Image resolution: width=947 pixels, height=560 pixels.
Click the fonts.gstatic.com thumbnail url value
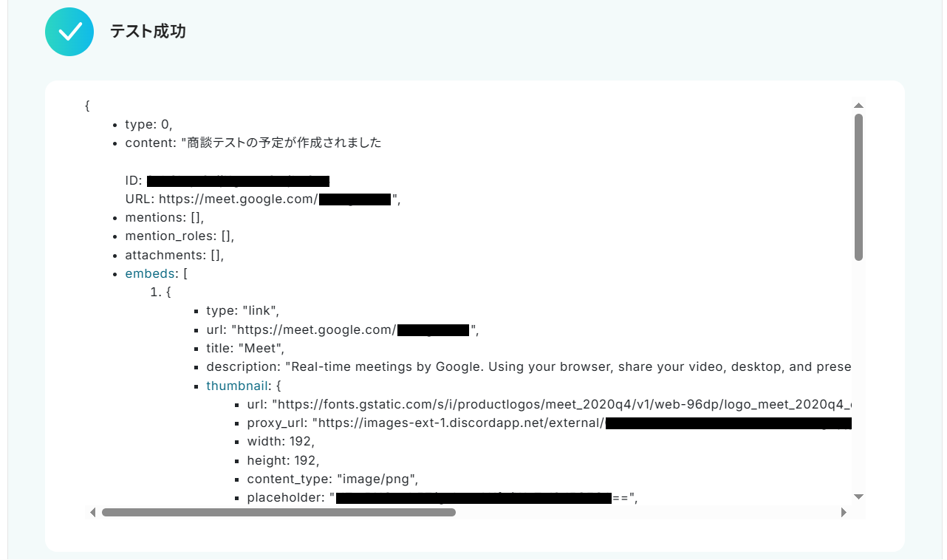562,404
